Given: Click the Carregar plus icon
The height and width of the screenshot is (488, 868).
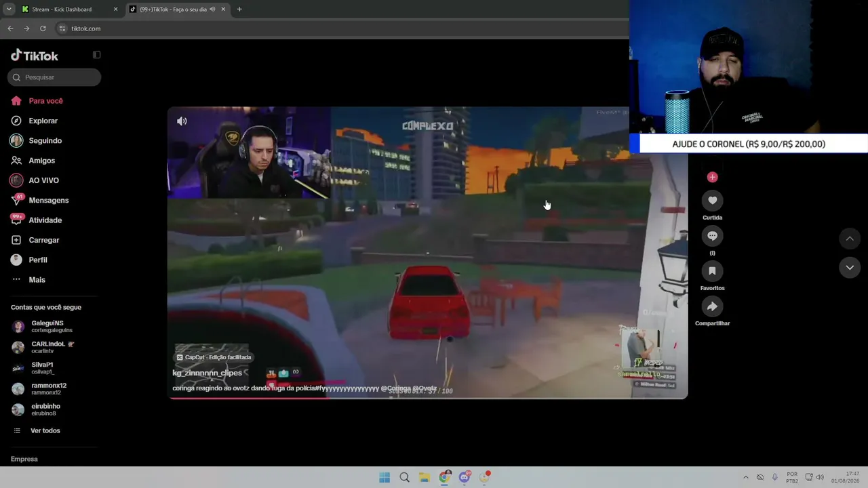Looking at the screenshot, I should (x=16, y=240).
